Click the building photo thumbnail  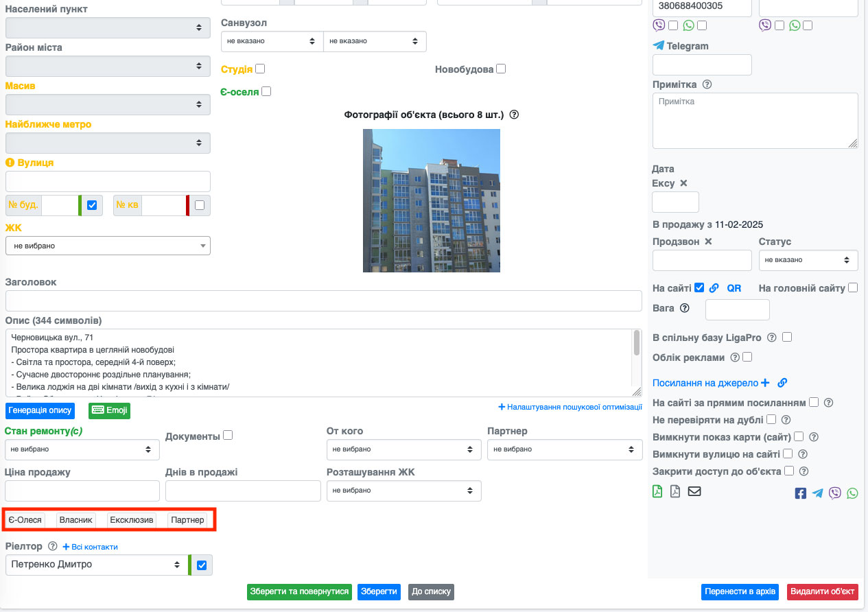pyautogui.click(x=431, y=200)
